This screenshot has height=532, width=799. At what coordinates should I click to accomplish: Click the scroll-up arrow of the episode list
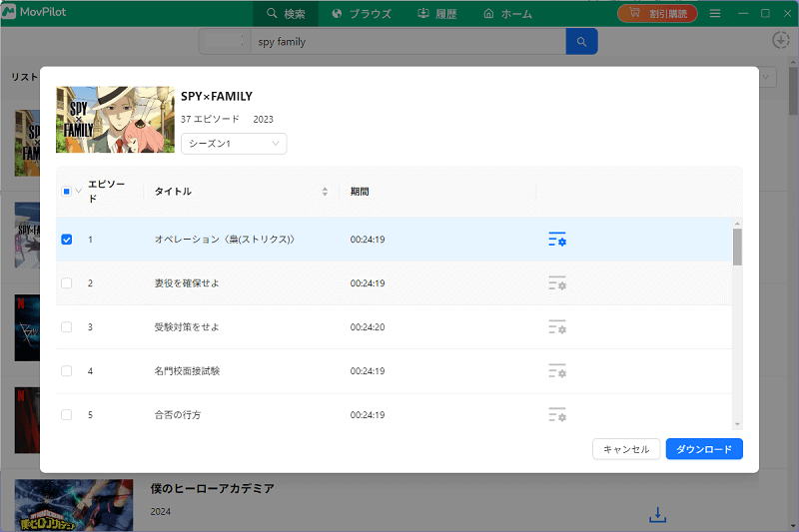[737, 224]
